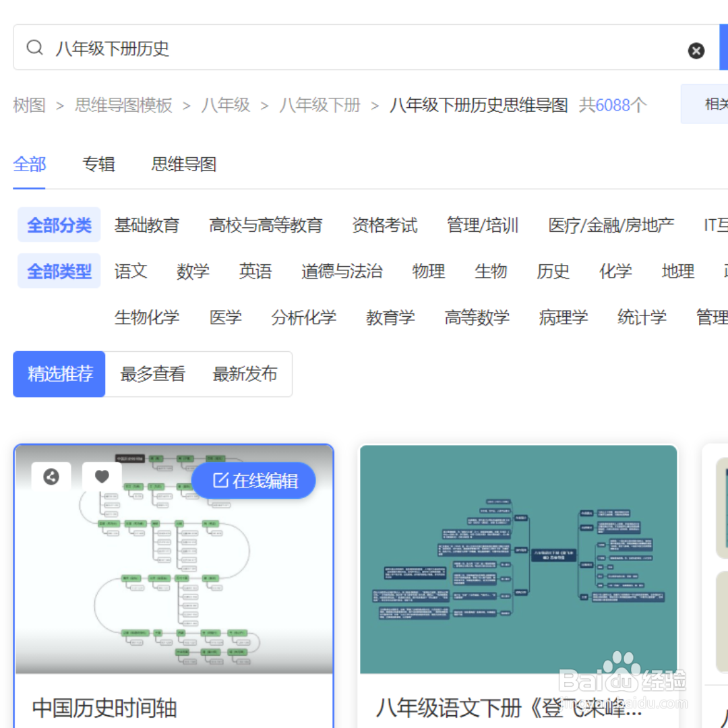Filter by 地理 subject

pyautogui.click(x=678, y=271)
